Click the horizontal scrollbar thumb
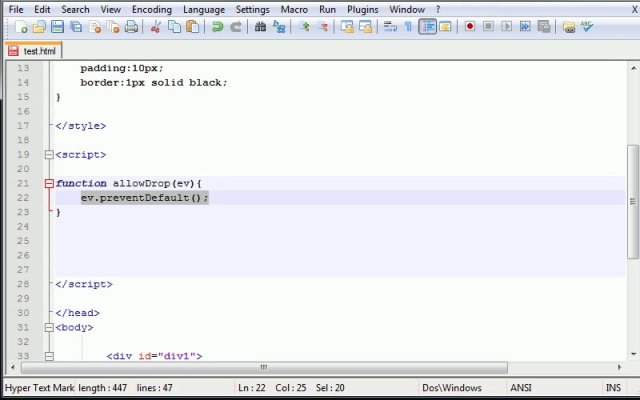This screenshot has width=640, height=400. (x=263, y=367)
